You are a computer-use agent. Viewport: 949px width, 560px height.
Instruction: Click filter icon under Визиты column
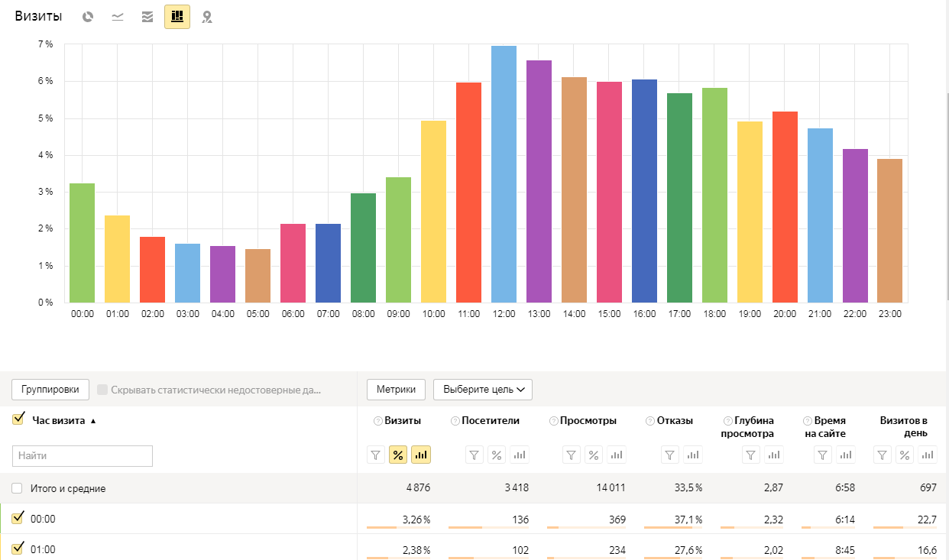376,455
